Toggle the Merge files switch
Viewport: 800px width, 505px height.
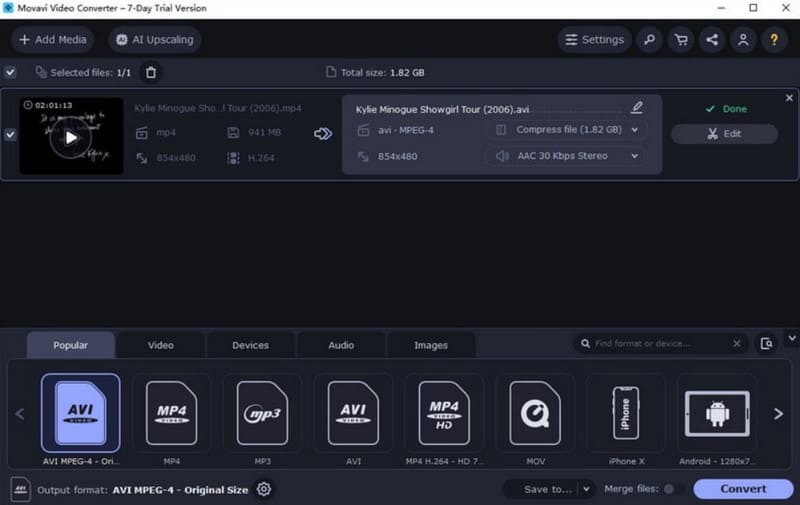pyautogui.click(x=673, y=489)
